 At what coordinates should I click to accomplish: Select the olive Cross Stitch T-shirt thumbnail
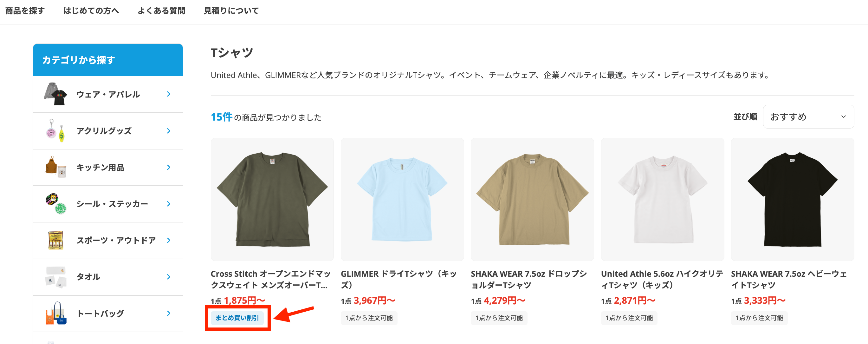(x=272, y=199)
